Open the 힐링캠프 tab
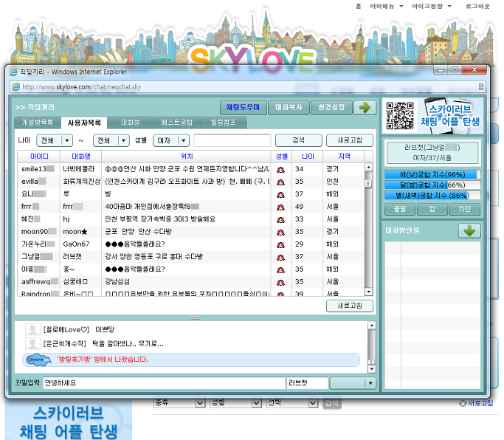 [x=224, y=123]
